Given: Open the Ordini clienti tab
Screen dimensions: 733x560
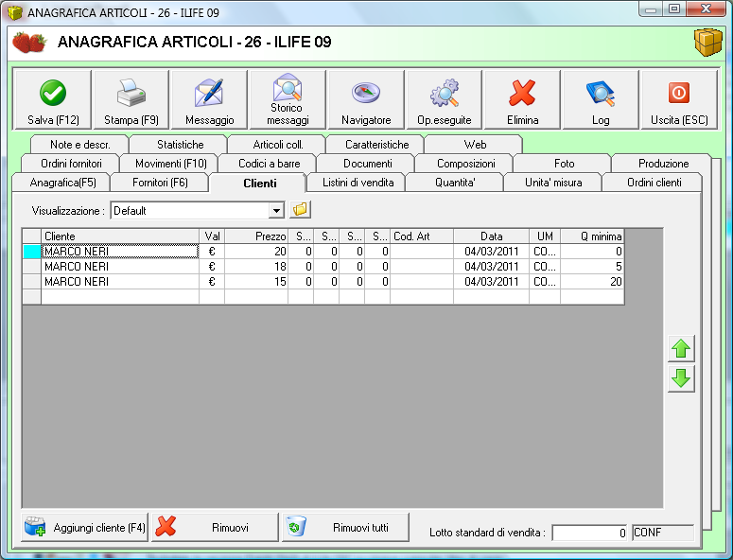Looking at the screenshot, I should (x=654, y=183).
